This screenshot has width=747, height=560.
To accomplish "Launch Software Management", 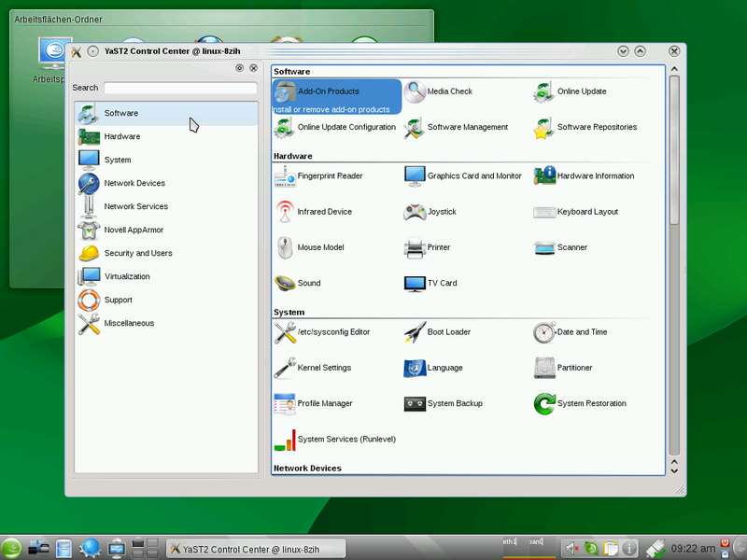I will point(456,127).
